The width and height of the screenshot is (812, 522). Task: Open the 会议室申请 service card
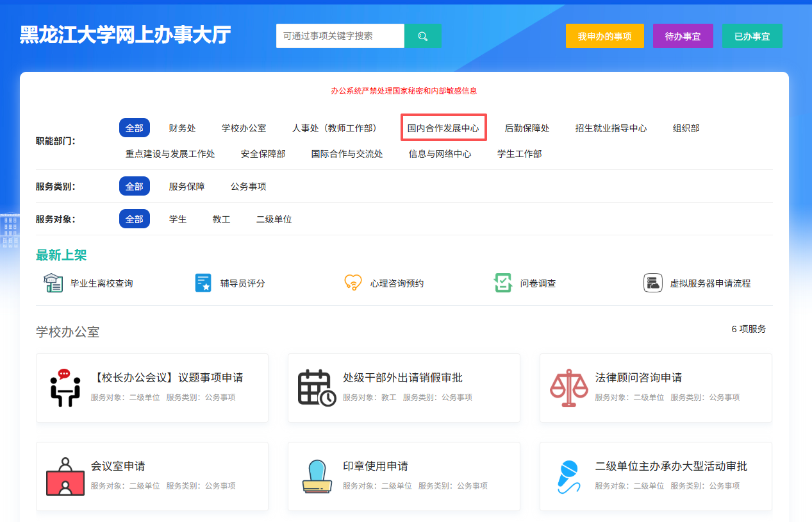point(152,476)
